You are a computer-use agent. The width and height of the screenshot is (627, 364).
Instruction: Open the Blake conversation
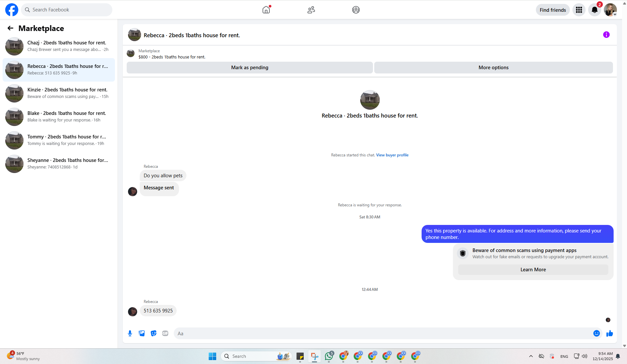click(x=59, y=117)
